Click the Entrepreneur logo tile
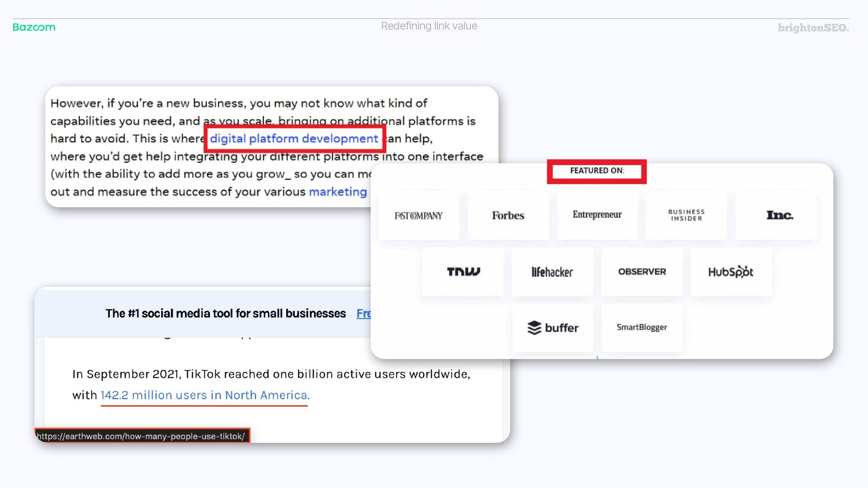Image resolution: width=868 pixels, height=488 pixels. coord(597,215)
